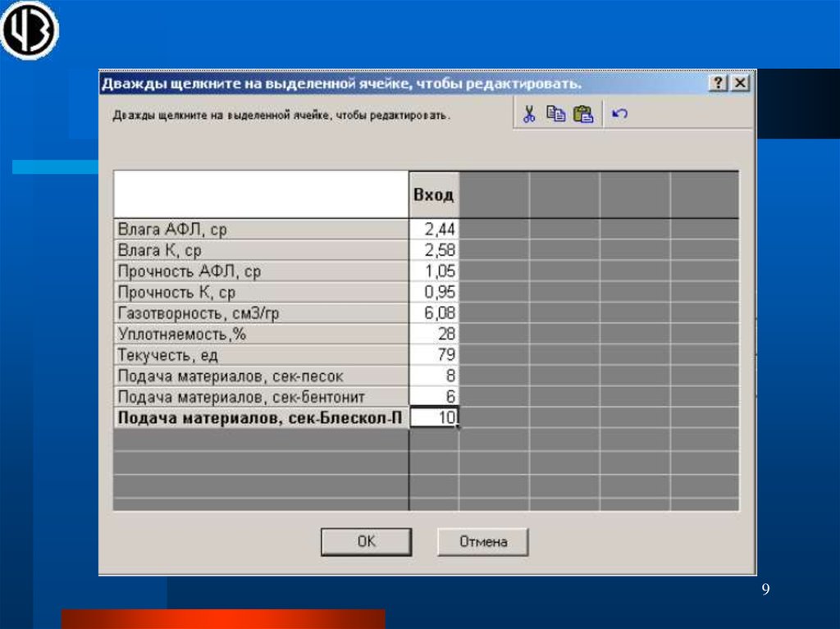Viewport: 840px width, 629px height.
Task: Click the help question mark button
Action: pos(718,84)
